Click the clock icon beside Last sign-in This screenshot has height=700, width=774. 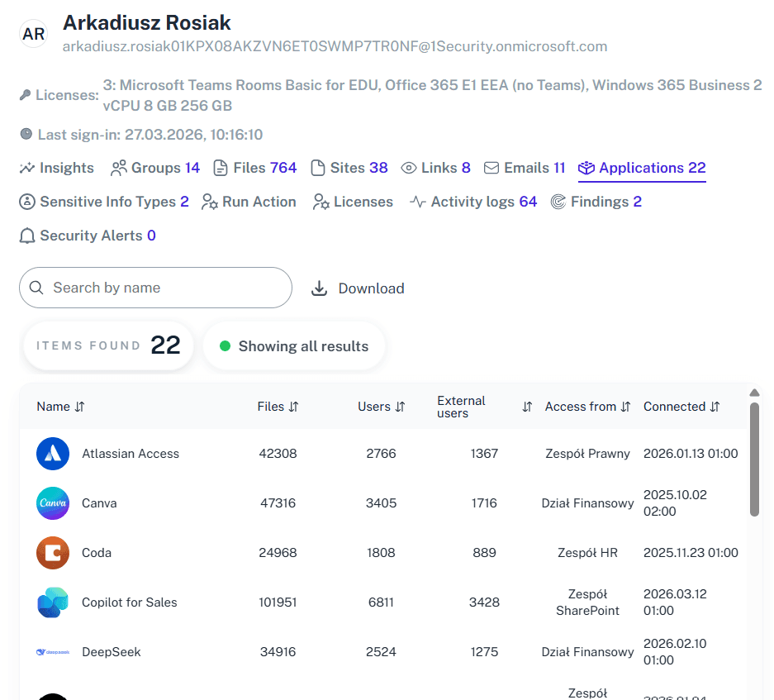click(x=26, y=134)
